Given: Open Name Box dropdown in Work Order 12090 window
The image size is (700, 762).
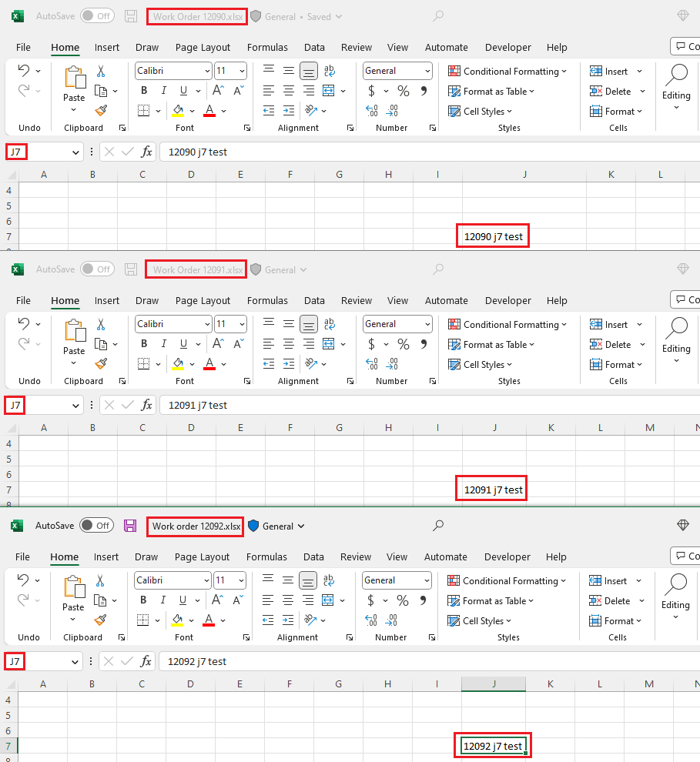Looking at the screenshot, I should click(75, 152).
